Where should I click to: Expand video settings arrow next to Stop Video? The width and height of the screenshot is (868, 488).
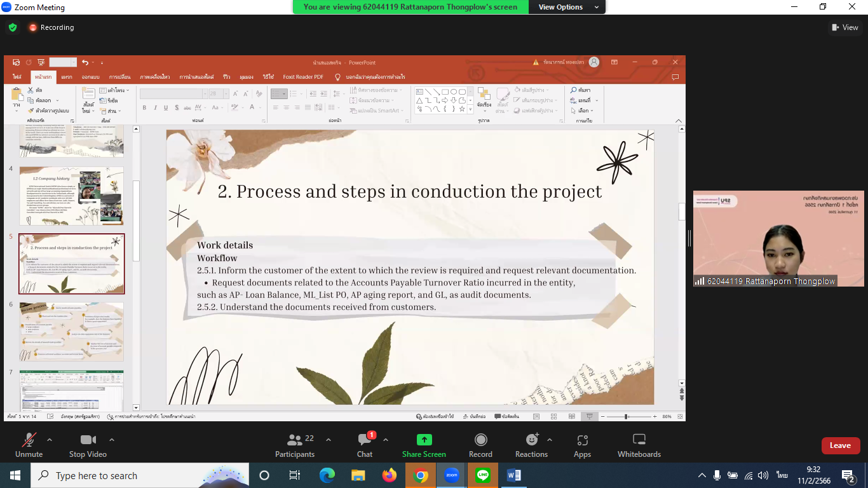(x=112, y=440)
